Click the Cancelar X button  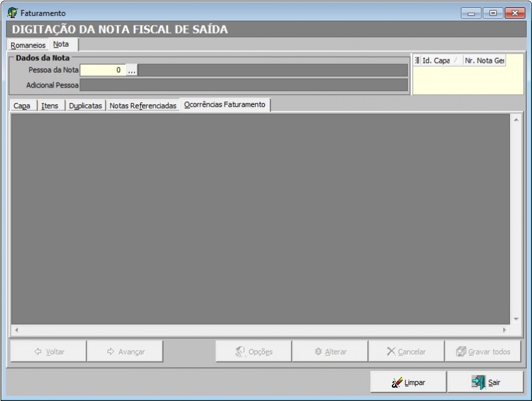(x=406, y=352)
